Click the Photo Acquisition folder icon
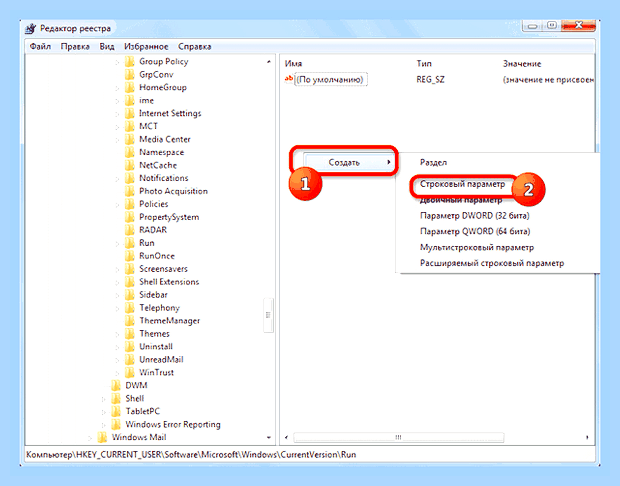Image resolution: width=620 pixels, height=486 pixels. click(x=129, y=191)
